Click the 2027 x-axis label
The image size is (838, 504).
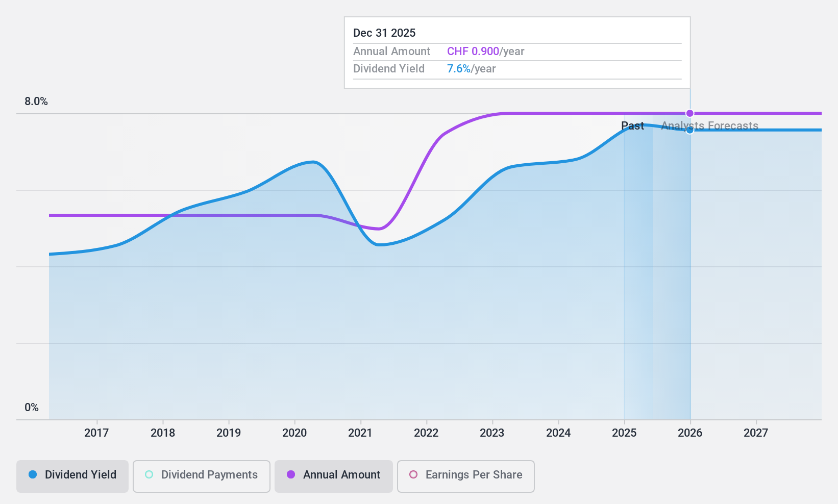point(756,433)
